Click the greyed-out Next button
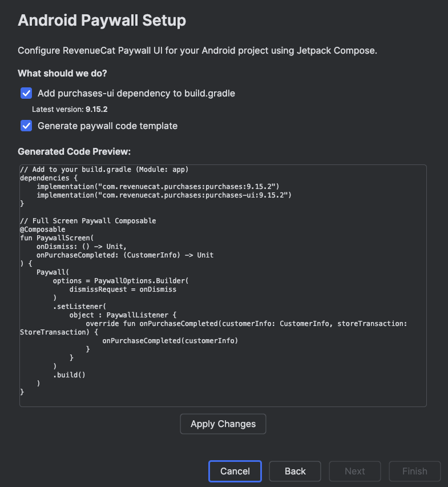 coord(354,471)
